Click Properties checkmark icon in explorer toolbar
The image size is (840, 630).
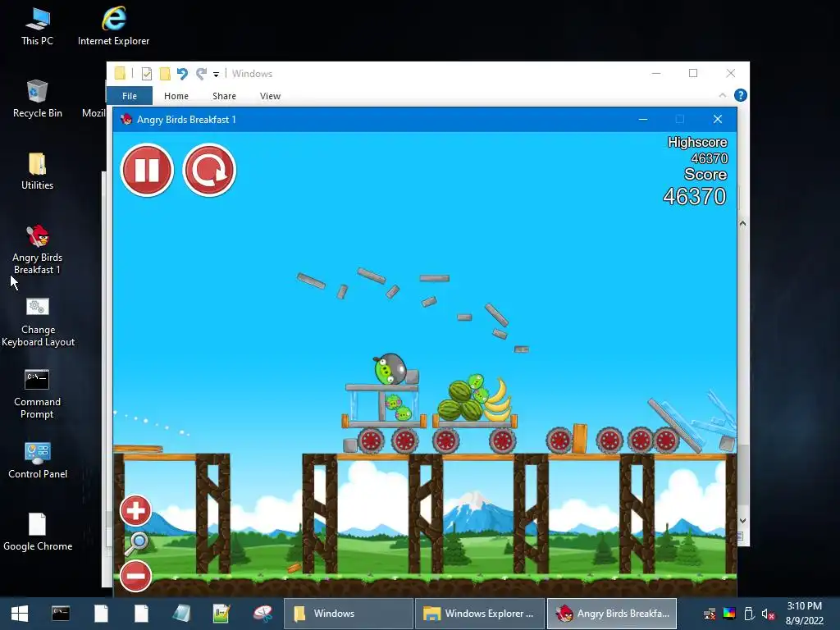coord(146,73)
